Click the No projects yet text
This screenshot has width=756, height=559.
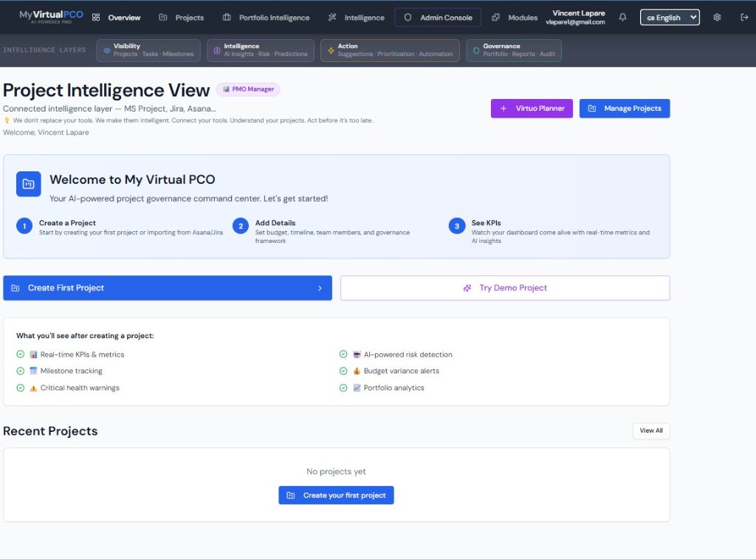pos(336,471)
